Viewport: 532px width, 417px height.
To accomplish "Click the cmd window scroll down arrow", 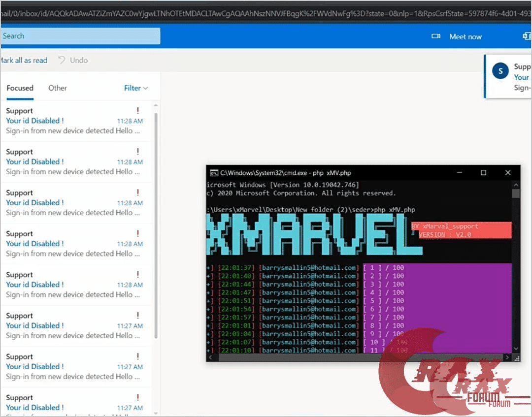I will click(x=516, y=349).
